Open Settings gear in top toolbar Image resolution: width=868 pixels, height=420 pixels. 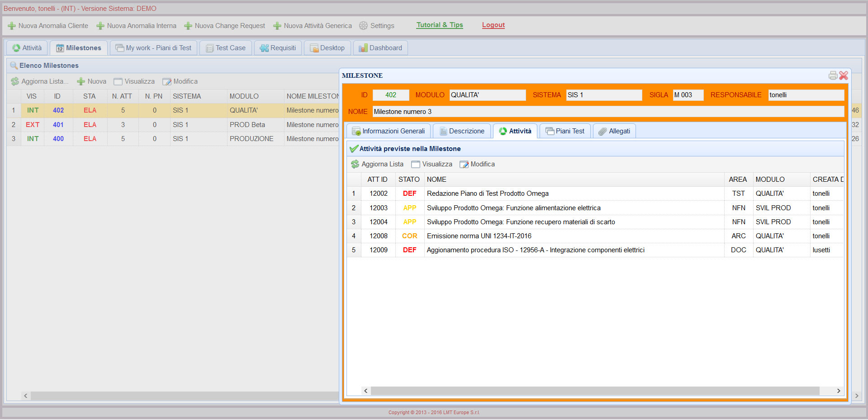tap(363, 26)
